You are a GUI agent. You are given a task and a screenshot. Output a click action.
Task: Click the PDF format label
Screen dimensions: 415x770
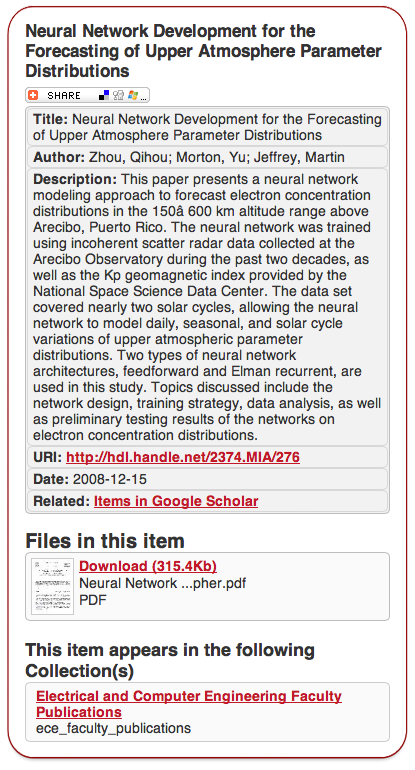click(x=93, y=600)
